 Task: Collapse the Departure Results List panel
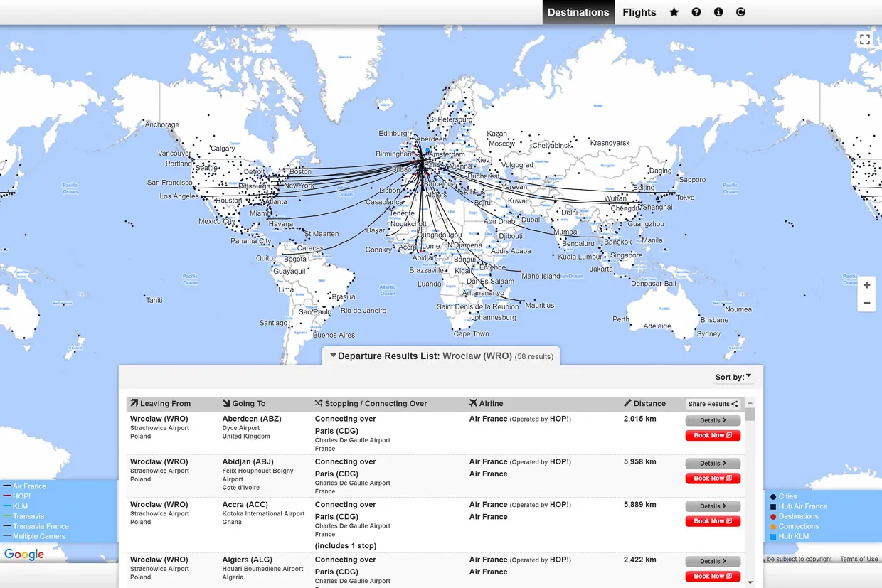coord(333,356)
